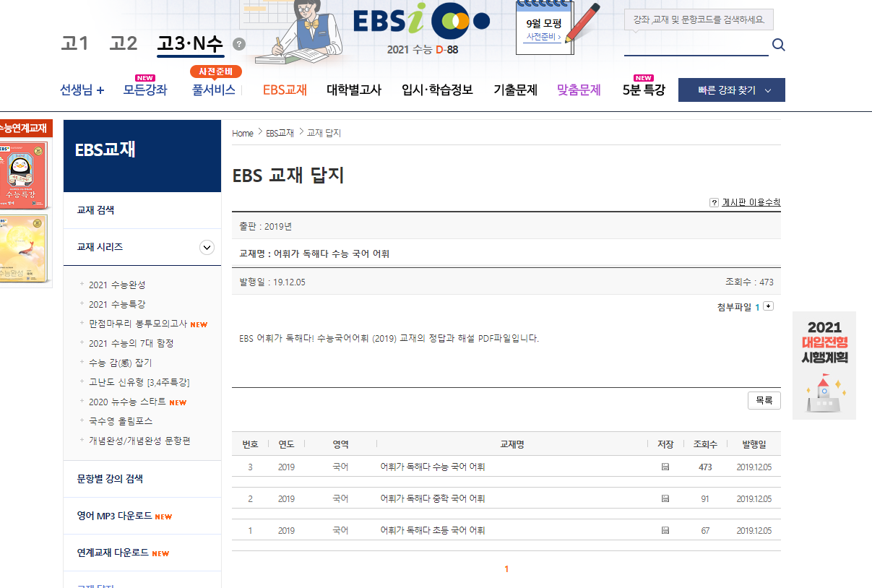Image resolution: width=872 pixels, height=588 pixels.
Task: Open the grade help question-mark icon
Action: [x=239, y=44]
